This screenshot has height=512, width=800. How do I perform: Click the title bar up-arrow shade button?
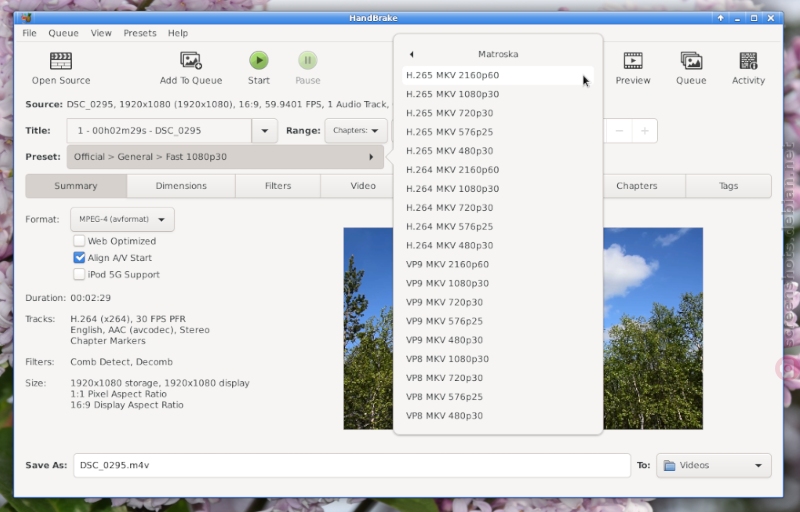[720, 18]
